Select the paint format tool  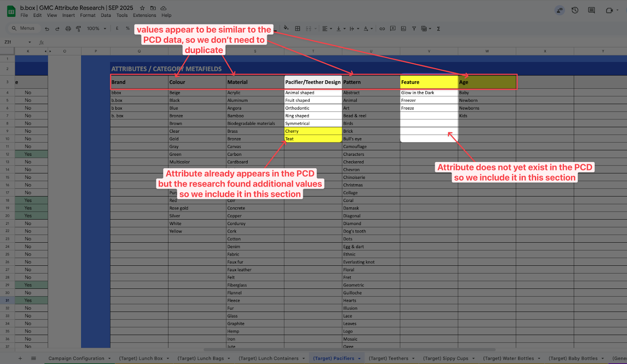[78, 29]
